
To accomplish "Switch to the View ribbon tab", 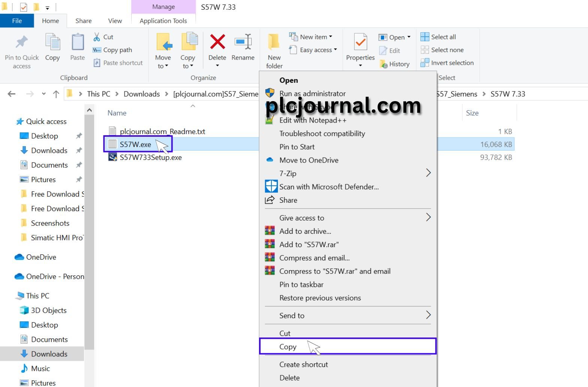I will click(x=115, y=21).
